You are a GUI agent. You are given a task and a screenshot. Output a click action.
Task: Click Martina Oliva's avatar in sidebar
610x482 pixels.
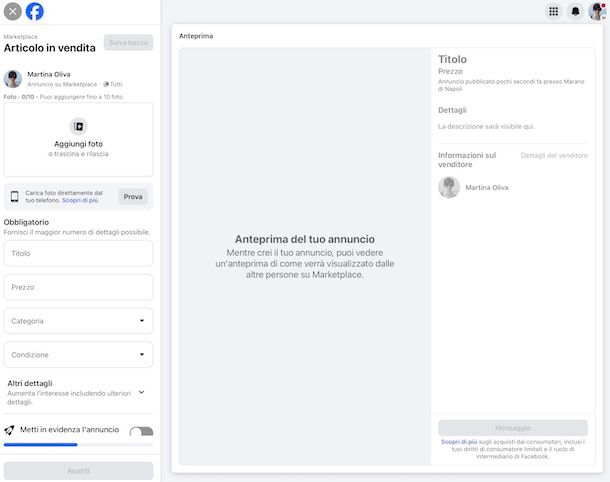(x=13, y=79)
